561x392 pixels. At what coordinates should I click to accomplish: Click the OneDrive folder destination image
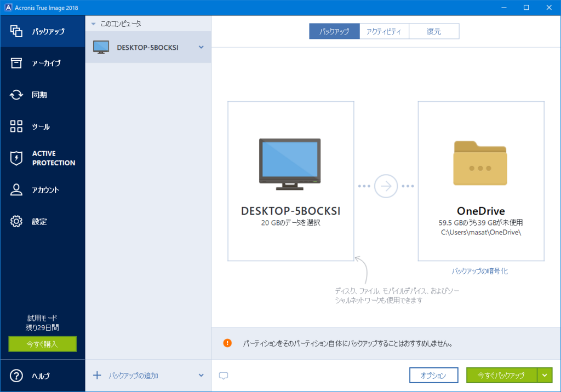point(480,163)
